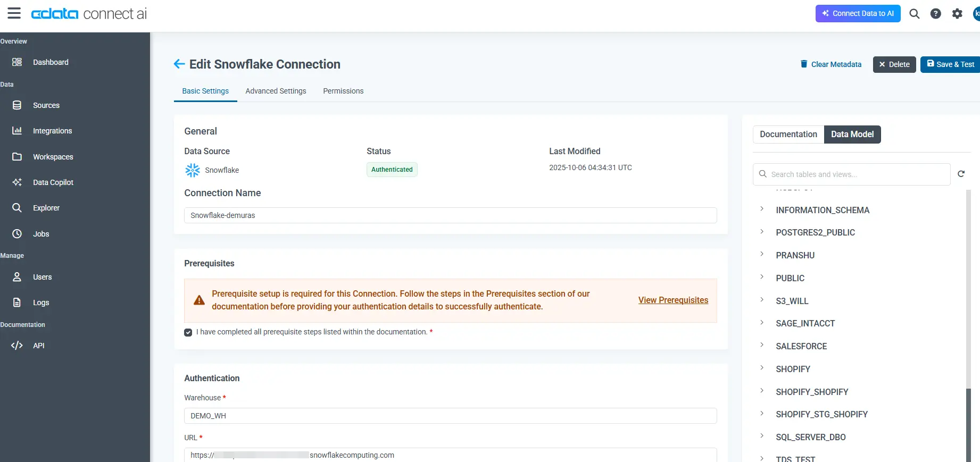Click the search magnifier icon in header
This screenshot has height=462, width=980.
(914, 14)
